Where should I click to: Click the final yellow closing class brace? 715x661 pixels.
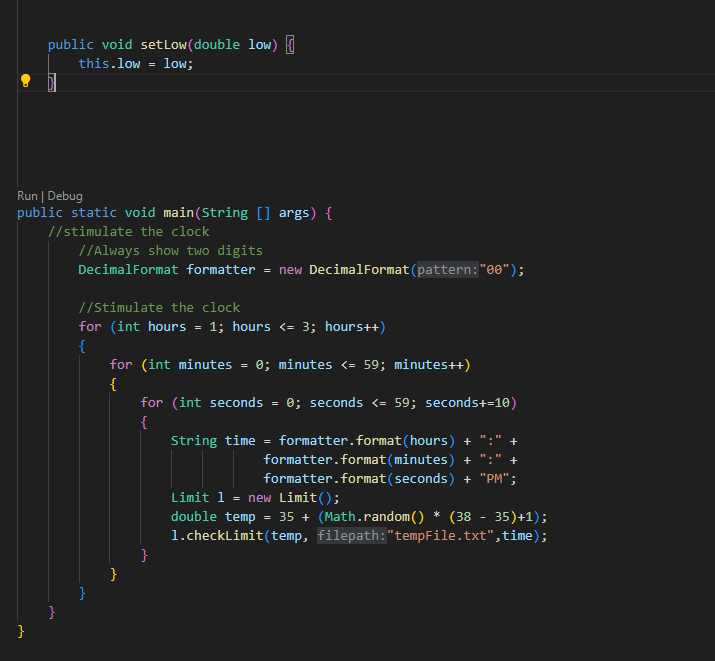[21, 631]
